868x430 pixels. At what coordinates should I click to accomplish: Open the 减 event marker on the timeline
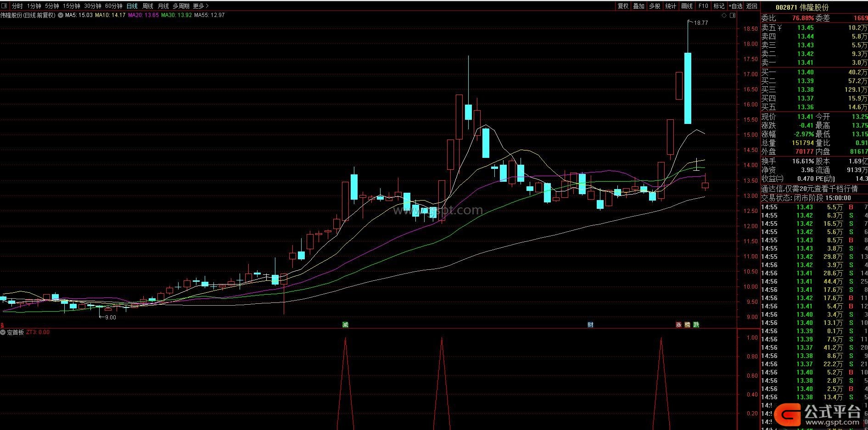345,324
